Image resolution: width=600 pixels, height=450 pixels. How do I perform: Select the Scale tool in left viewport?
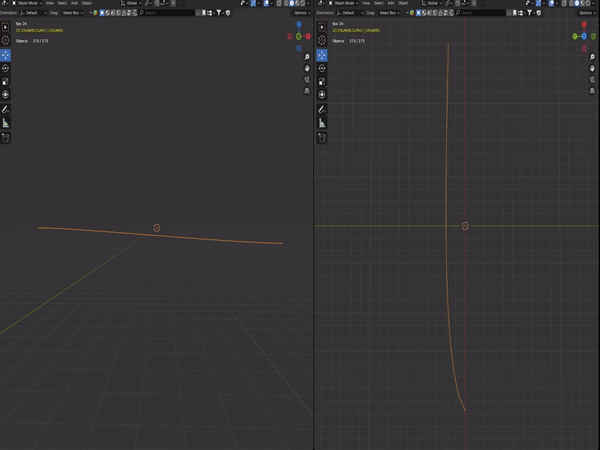(x=5, y=82)
